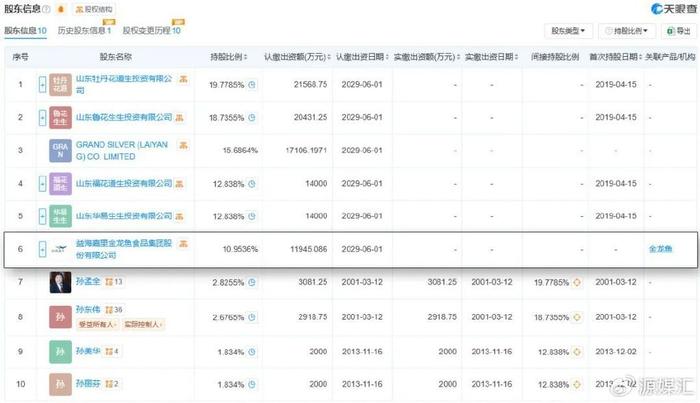Click the GRAN logo badge in row 3

pos(60,150)
